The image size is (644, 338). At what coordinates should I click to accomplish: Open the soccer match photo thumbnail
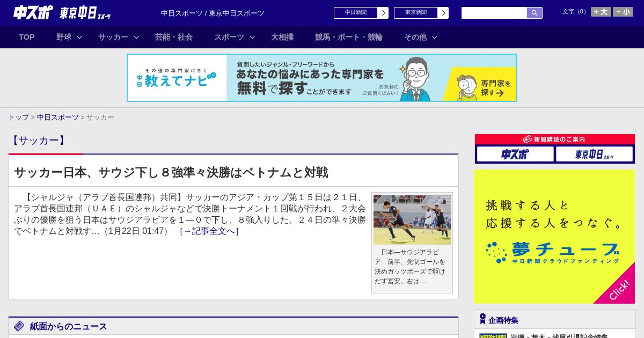point(412,220)
